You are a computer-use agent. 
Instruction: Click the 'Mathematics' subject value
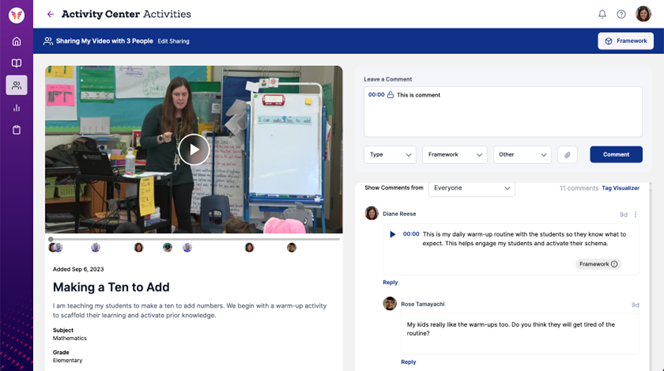click(x=69, y=338)
